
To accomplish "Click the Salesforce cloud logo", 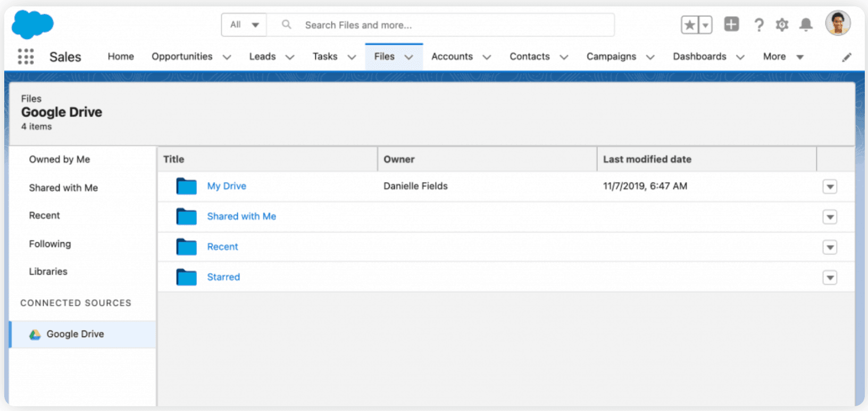I will 32,25.
